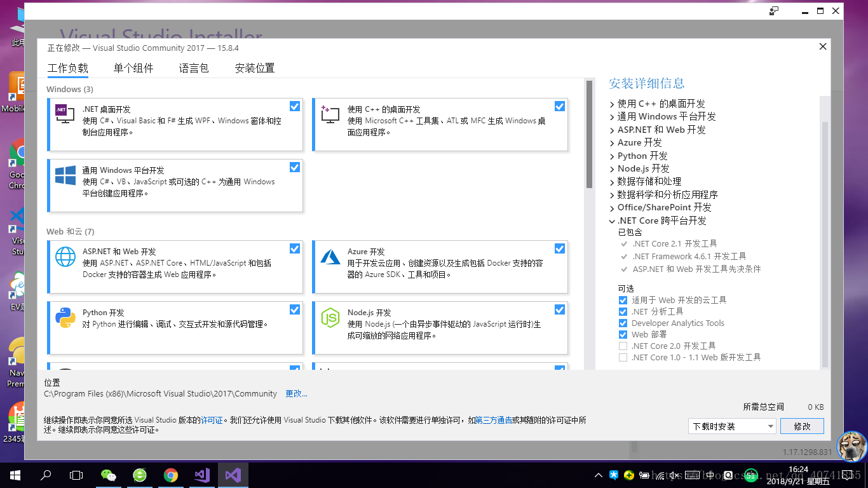868x488 pixels.
Task: Click the highlighted Visual Studio Installer taskbar button
Action: [x=233, y=475]
